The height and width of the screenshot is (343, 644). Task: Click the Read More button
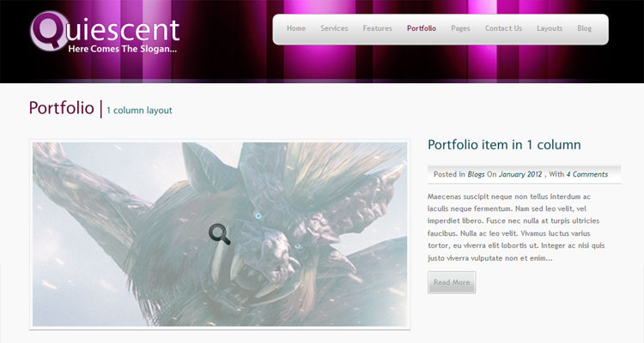point(452,282)
